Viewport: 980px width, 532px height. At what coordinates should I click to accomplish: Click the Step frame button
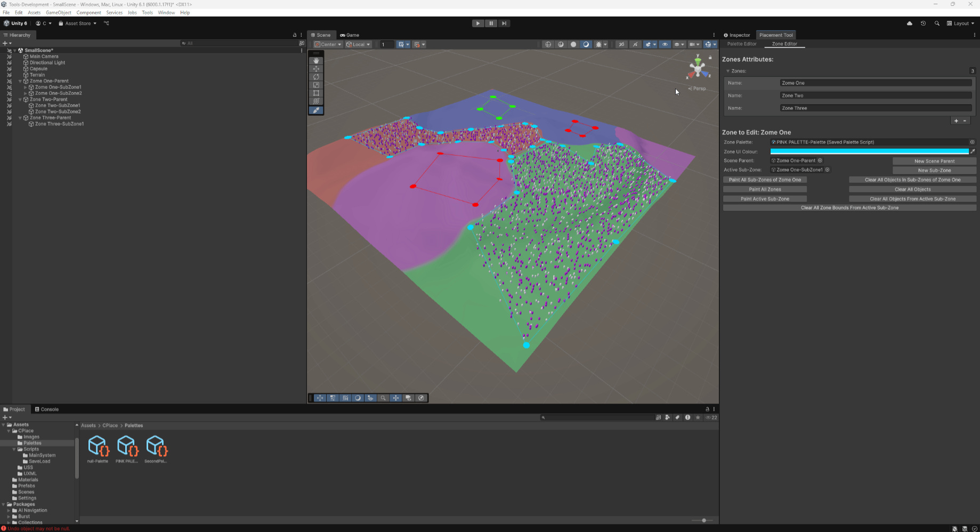(504, 23)
